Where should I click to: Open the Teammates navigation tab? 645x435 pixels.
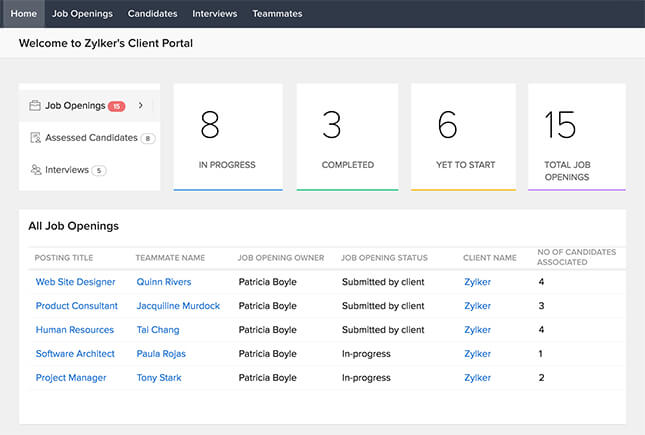click(x=277, y=14)
